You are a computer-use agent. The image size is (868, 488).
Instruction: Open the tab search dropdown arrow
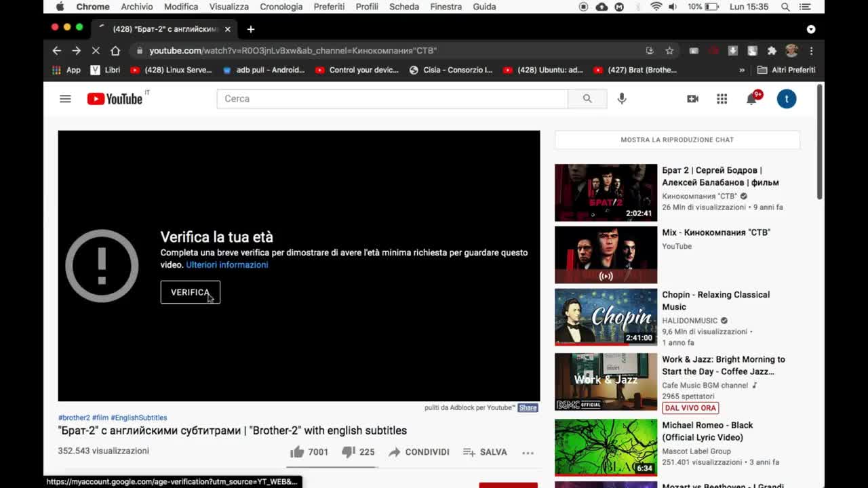tap(811, 29)
